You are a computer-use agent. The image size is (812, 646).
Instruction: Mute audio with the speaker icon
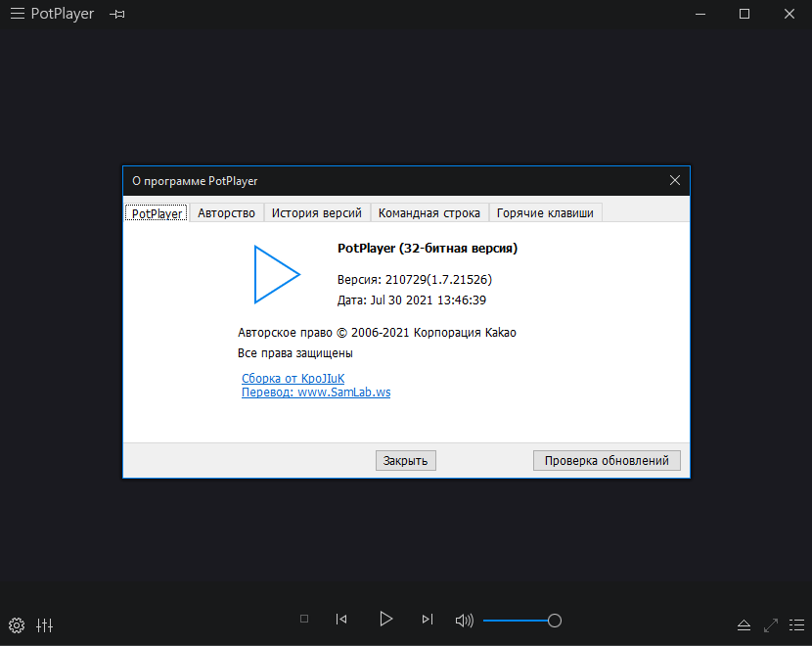point(465,621)
